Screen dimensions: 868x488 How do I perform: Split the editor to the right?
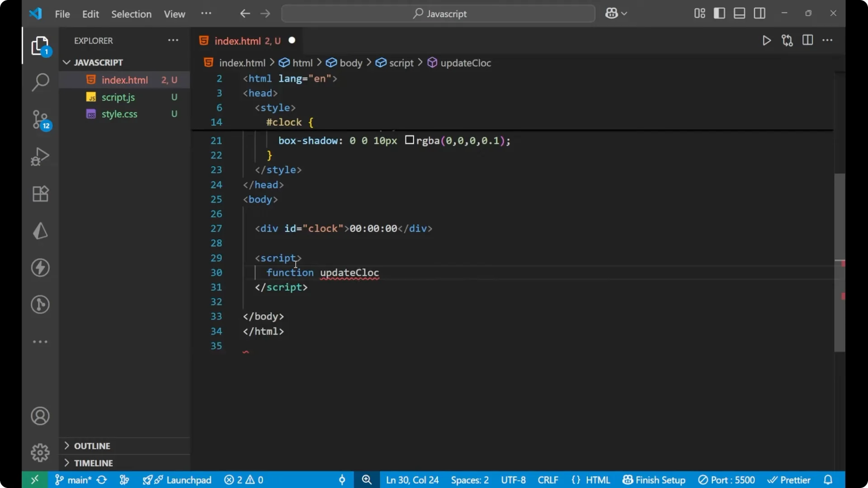pyautogui.click(x=808, y=40)
